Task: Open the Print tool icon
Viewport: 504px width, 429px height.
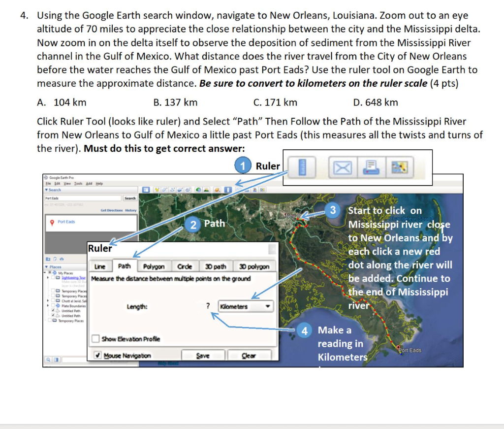Action: 370,166
